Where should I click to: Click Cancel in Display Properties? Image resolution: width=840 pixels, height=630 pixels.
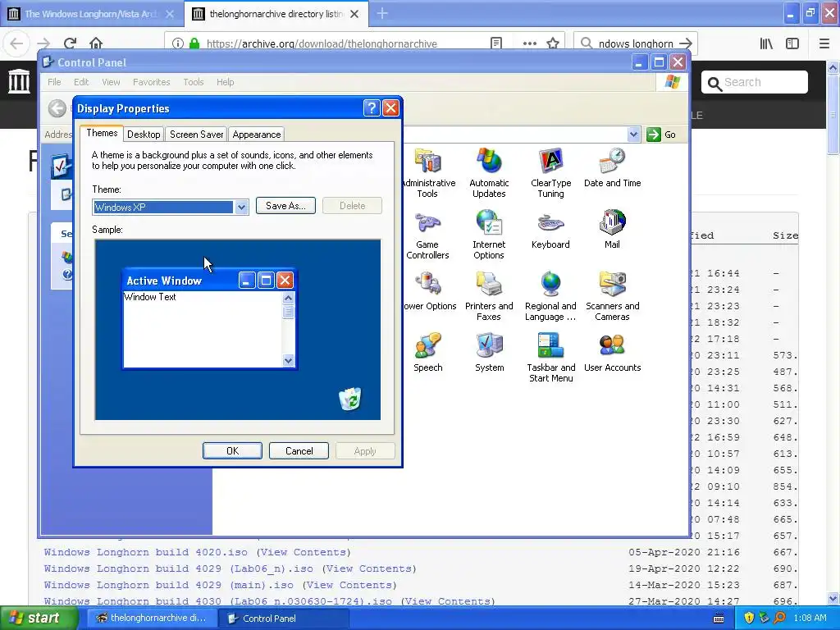point(299,450)
